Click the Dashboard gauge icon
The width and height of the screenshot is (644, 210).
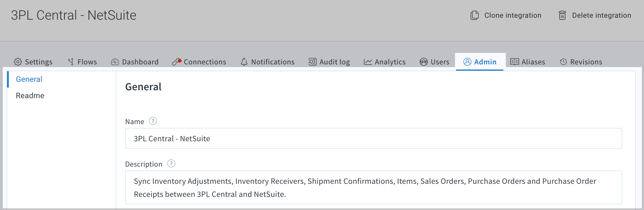point(115,62)
